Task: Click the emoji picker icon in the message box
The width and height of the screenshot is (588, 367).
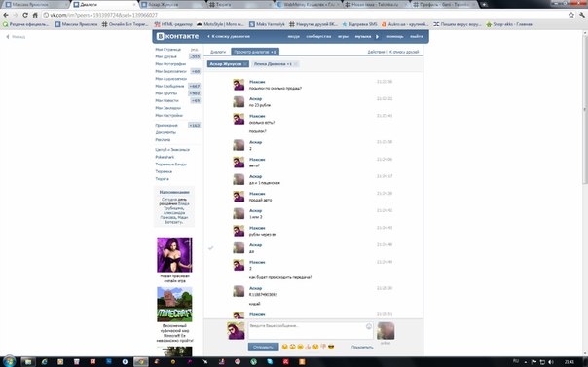Action: point(369,326)
